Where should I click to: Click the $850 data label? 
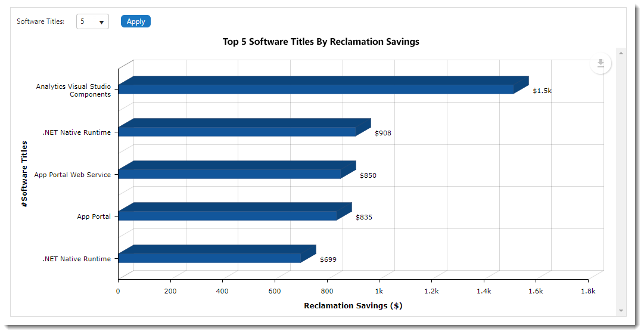[368, 175]
